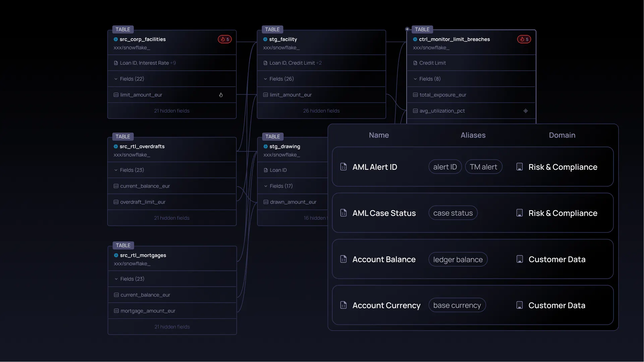This screenshot has width=644, height=362.
Task: Click the snowflake icon of stg_facility
Action: click(265, 39)
